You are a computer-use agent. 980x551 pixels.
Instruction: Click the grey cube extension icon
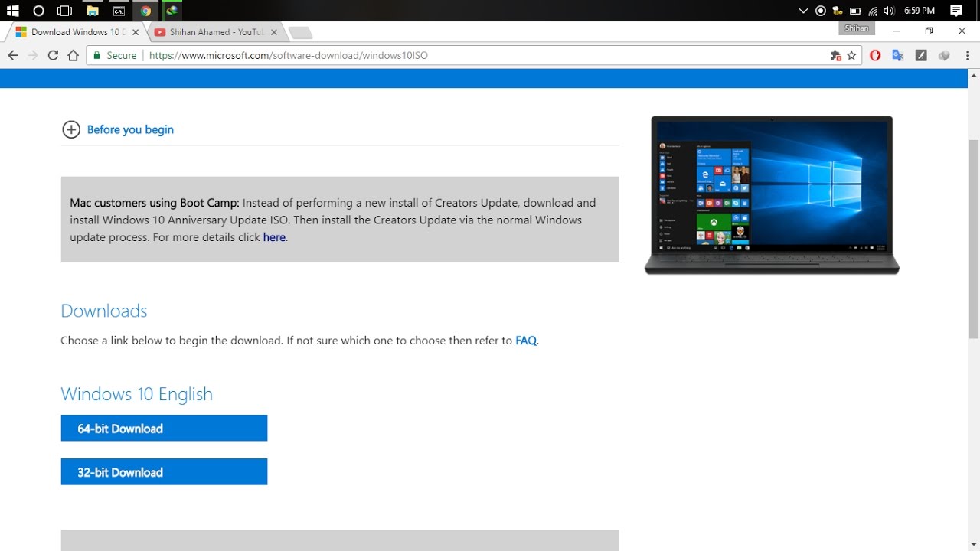[x=944, y=55]
